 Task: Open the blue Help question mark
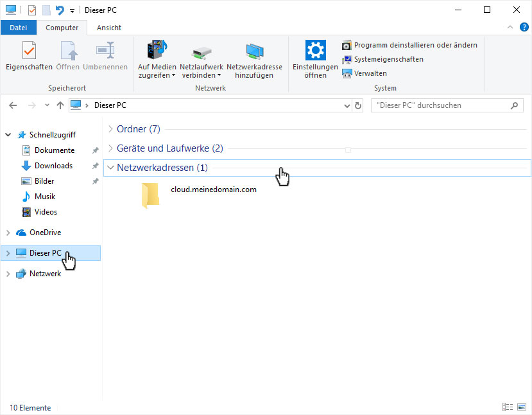[524, 27]
